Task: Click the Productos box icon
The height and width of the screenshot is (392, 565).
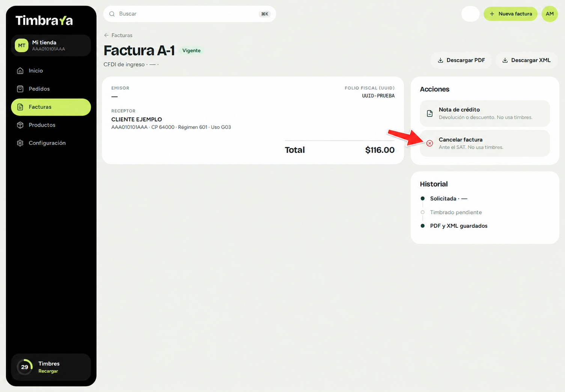Action: pos(20,125)
